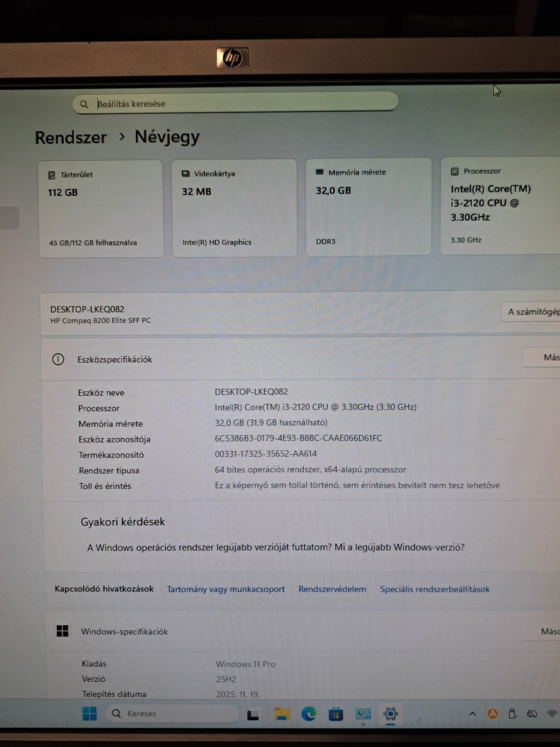
Task: Open the Processzor i3-2120 card
Action: (x=500, y=206)
